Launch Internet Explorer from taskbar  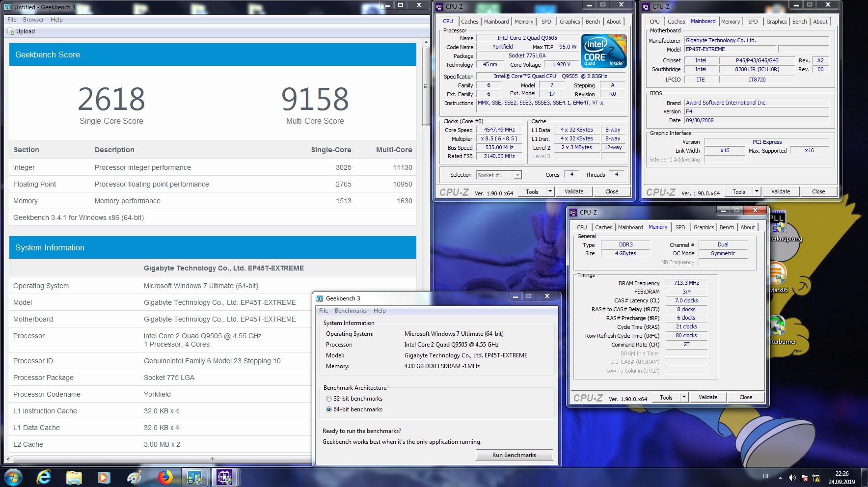coord(44,477)
